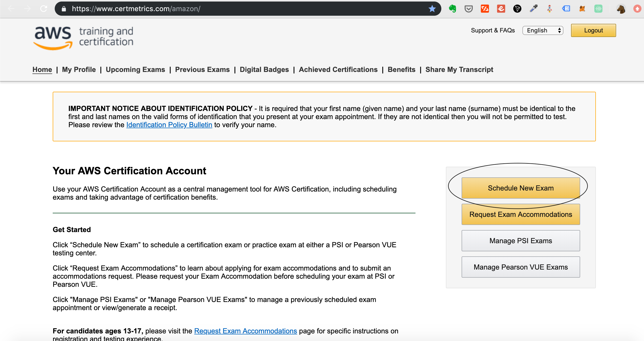Image resolution: width=644 pixels, height=341 pixels.
Task: Click the red update arrow icon
Action: click(x=637, y=9)
